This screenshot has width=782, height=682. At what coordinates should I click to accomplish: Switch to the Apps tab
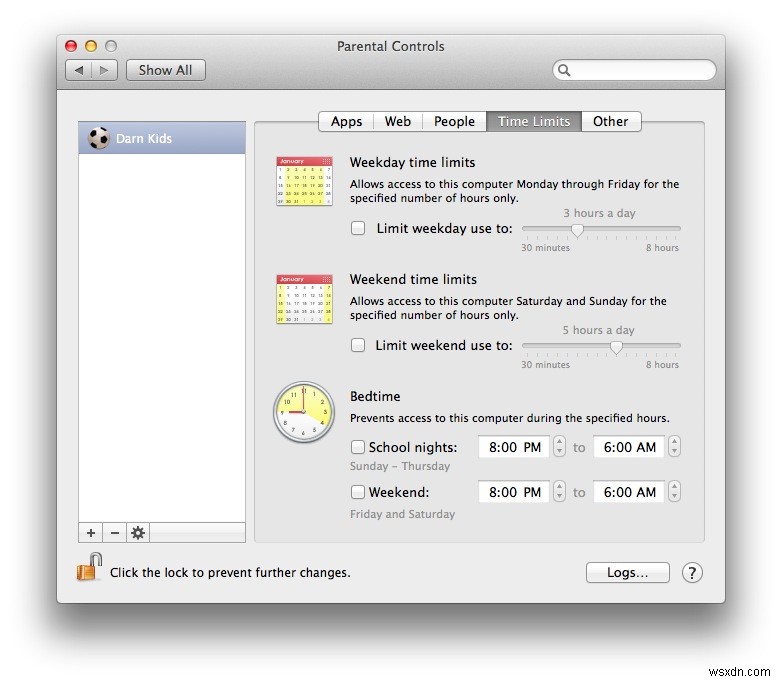pos(346,121)
